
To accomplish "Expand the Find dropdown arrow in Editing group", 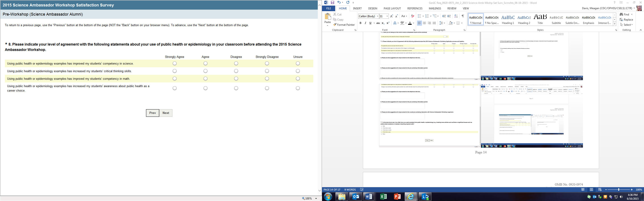I will [632, 15].
